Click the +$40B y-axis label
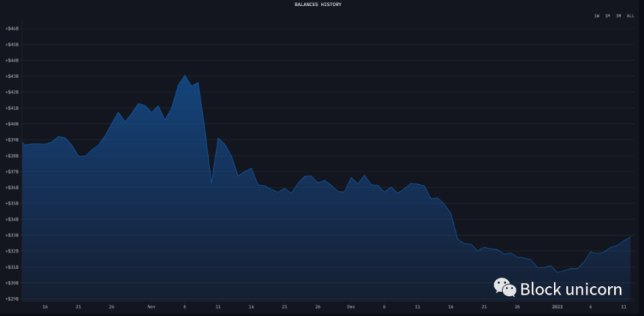Screen dimensions: 644x316 [12, 124]
